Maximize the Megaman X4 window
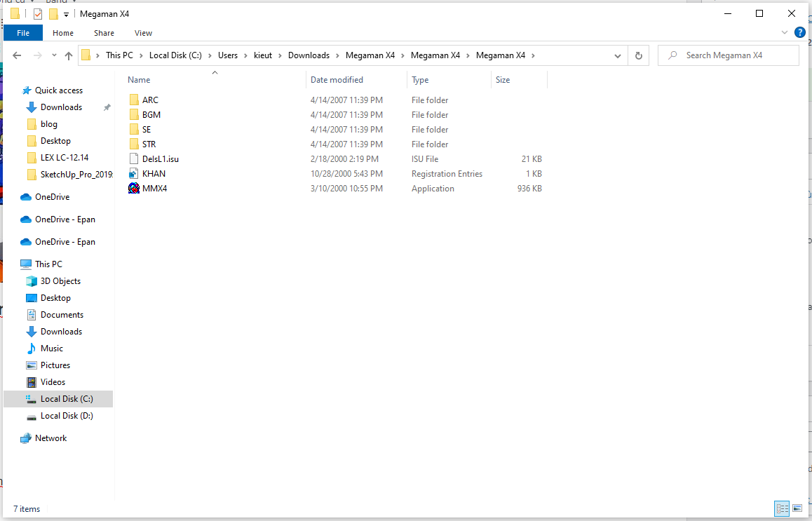Image resolution: width=812 pixels, height=521 pixels. point(759,13)
